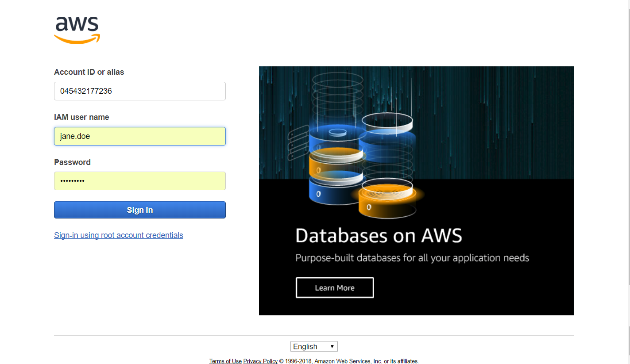This screenshot has width=630, height=364.
Task: Open Sign-in using root account credentials
Action: point(119,235)
